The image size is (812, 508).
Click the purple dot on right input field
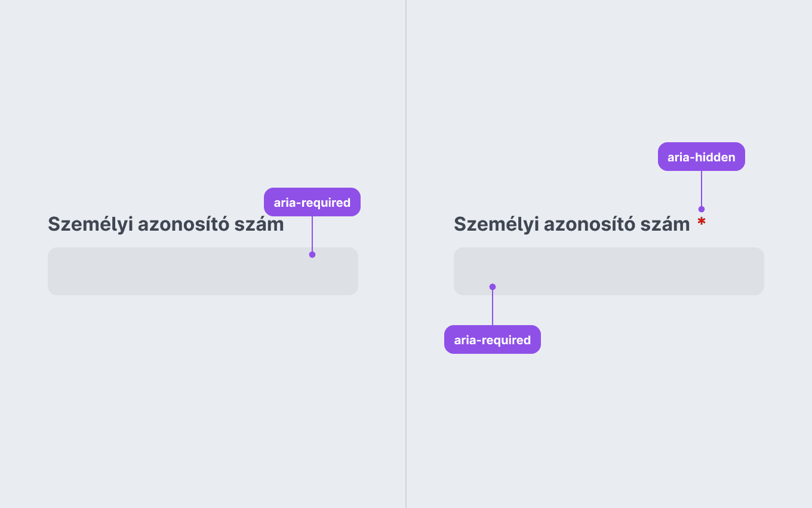pyautogui.click(x=493, y=287)
